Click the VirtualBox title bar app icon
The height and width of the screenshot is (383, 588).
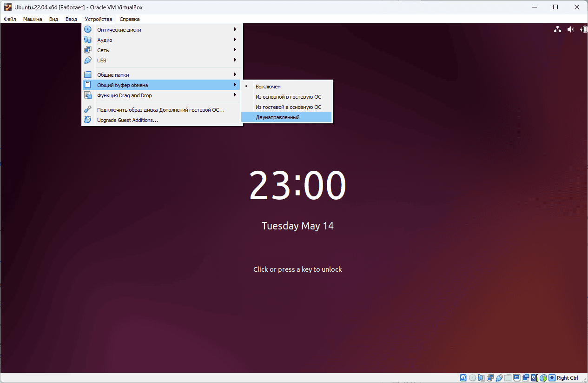click(7, 7)
